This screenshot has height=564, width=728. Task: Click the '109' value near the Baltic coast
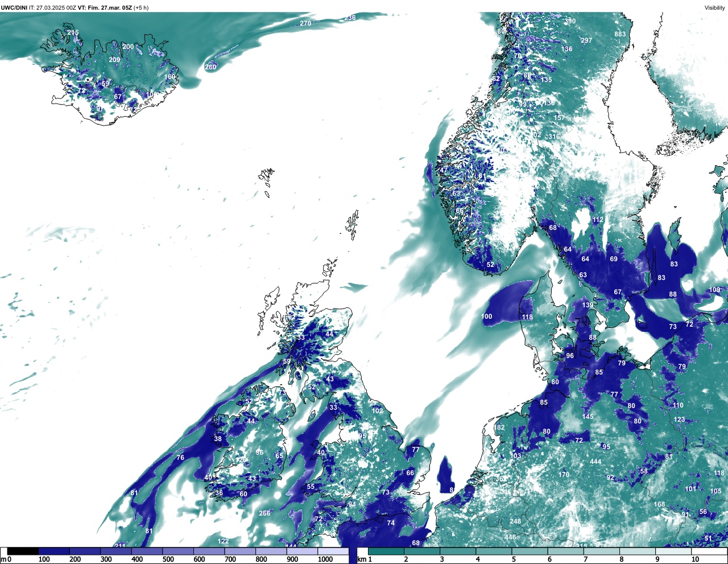coord(714,290)
